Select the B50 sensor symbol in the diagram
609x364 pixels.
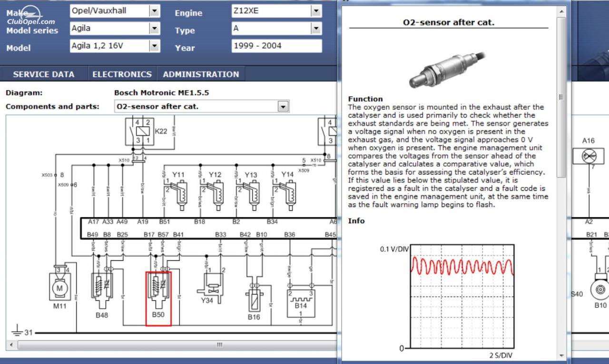(x=158, y=298)
